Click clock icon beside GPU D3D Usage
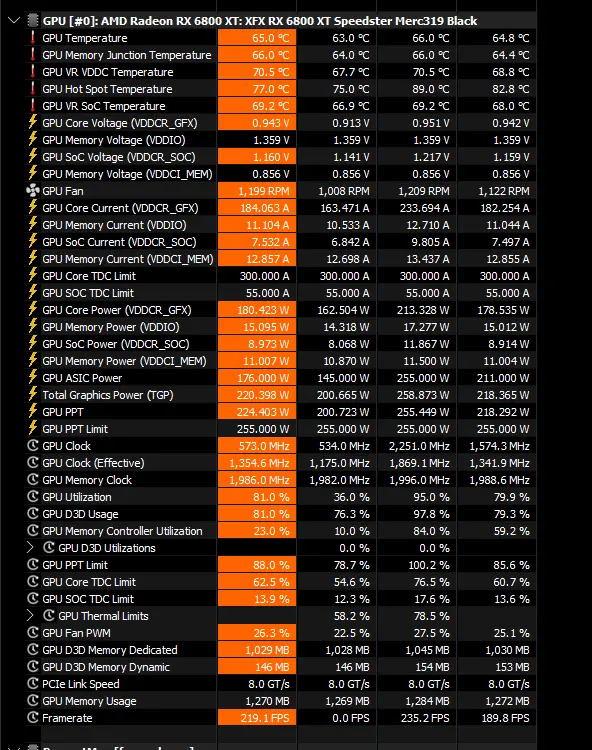592x750 pixels. pos(33,513)
